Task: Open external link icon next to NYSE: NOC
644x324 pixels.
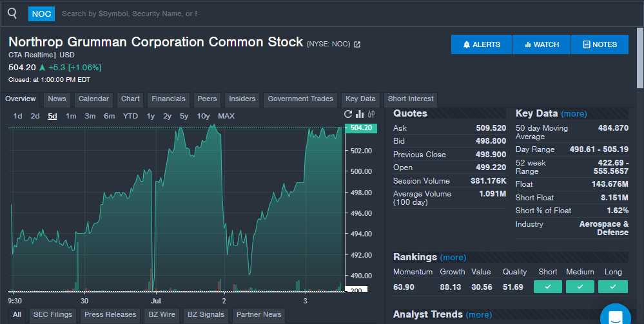Action: pos(357,44)
